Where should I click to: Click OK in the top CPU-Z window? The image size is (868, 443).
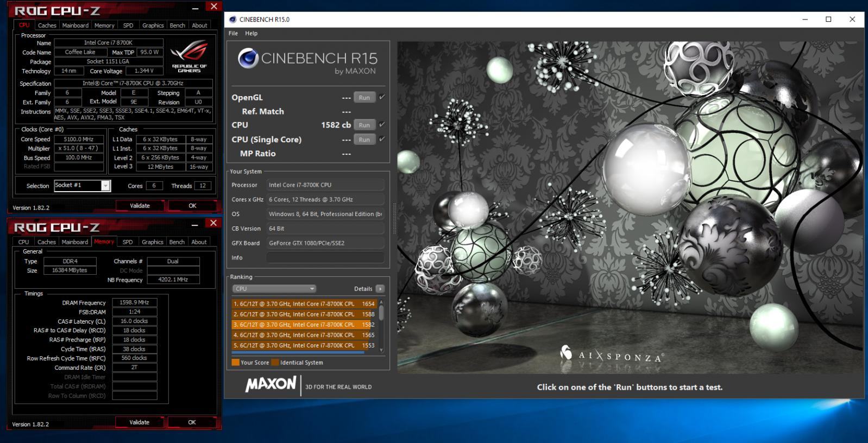[192, 206]
